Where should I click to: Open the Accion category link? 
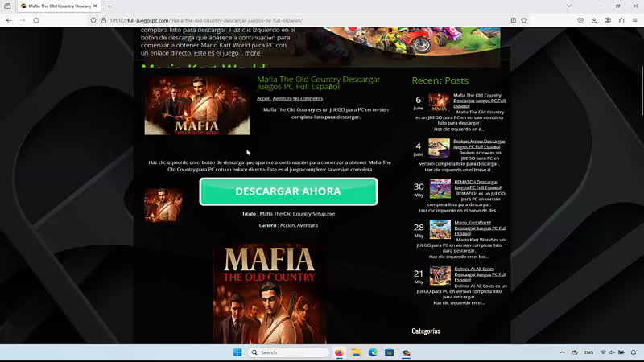click(x=264, y=98)
